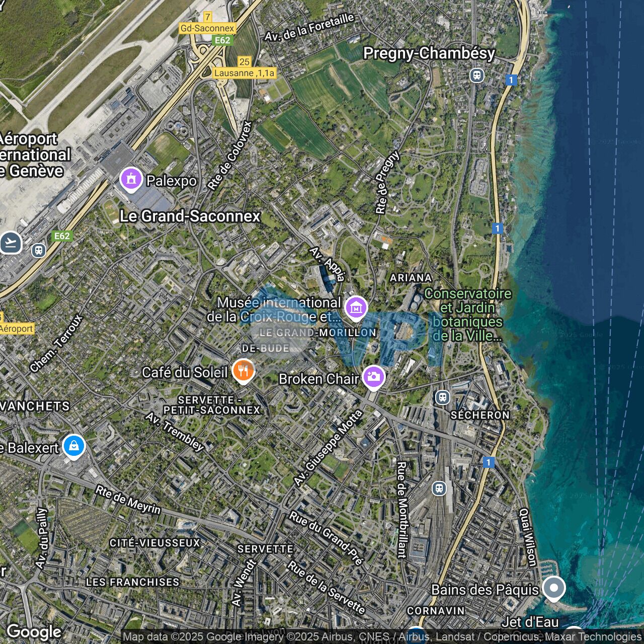The width and height of the screenshot is (644, 644).
Task: Click the Palexpo purple map pin
Action: 131,179
